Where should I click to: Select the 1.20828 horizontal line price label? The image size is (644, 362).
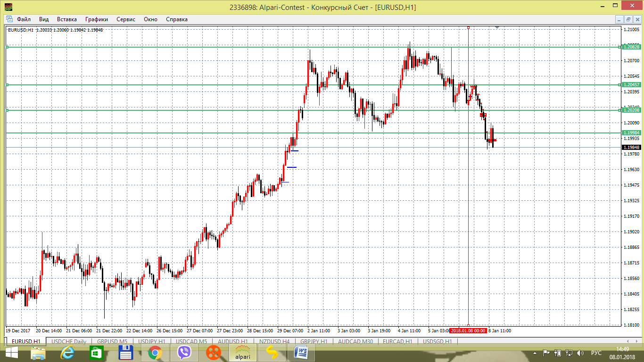[x=631, y=47]
